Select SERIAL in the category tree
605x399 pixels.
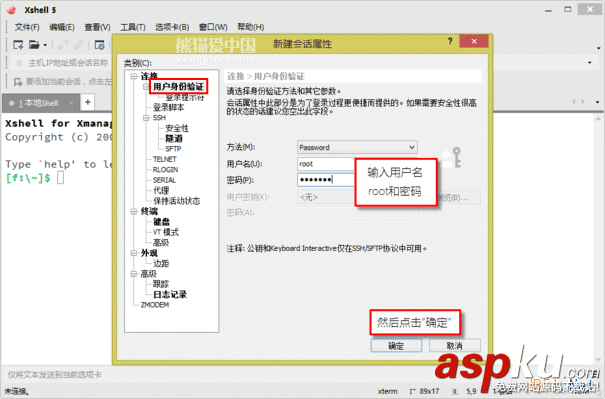(x=164, y=180)
